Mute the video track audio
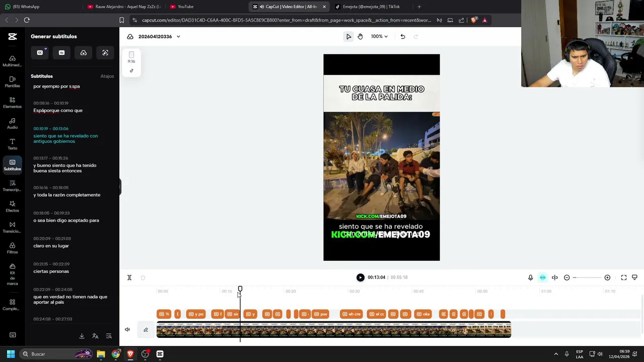This screenshot has width=644, height=362. [127, 330]
